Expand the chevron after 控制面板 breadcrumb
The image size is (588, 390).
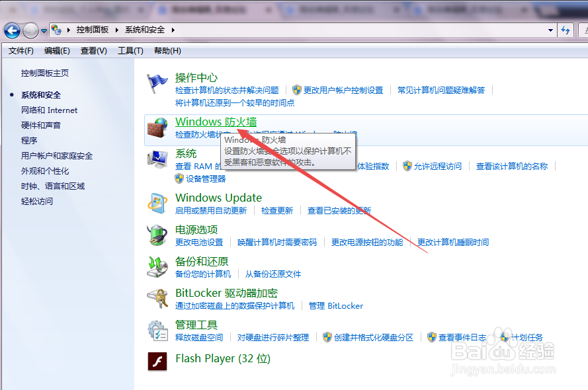[116, 30]
